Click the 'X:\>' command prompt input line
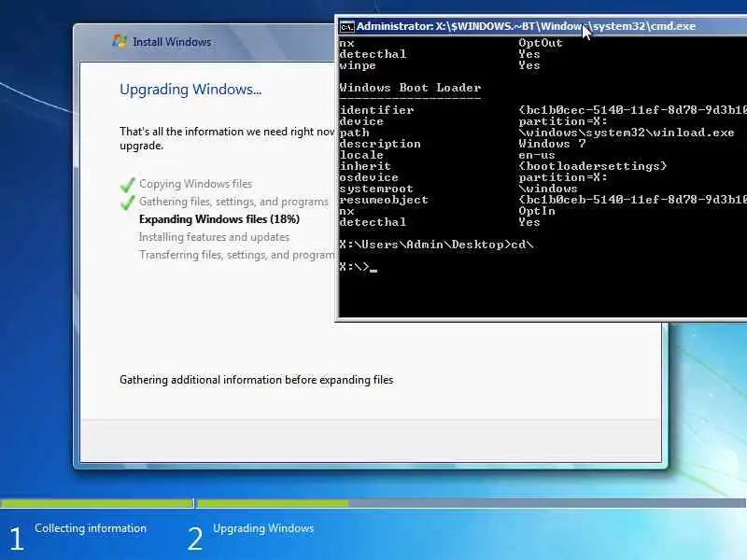 click(x=359, y=267)
